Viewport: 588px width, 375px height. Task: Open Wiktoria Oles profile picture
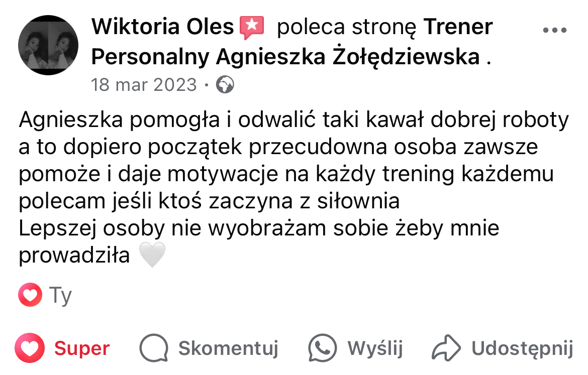(x=48, y=45)
